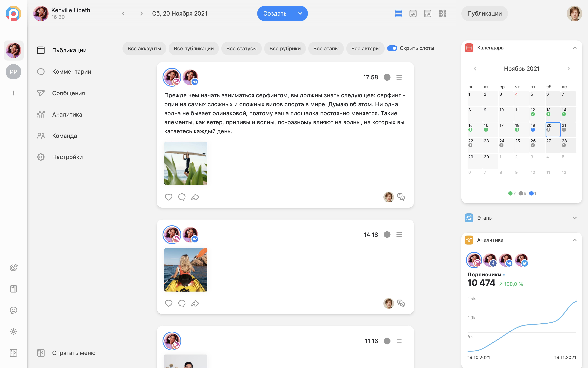Select November 19 in the calendar
Image resolution: width=588 pixels, height=368 pixels.
[537, 130]
